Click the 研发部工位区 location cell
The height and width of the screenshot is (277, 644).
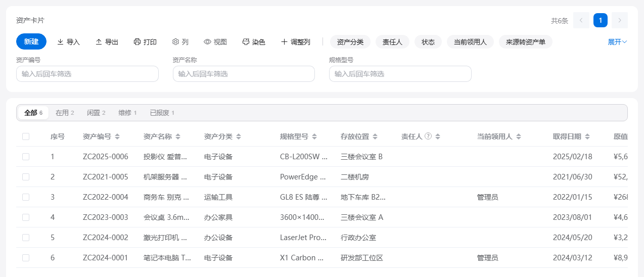click(x=362, y=258)
